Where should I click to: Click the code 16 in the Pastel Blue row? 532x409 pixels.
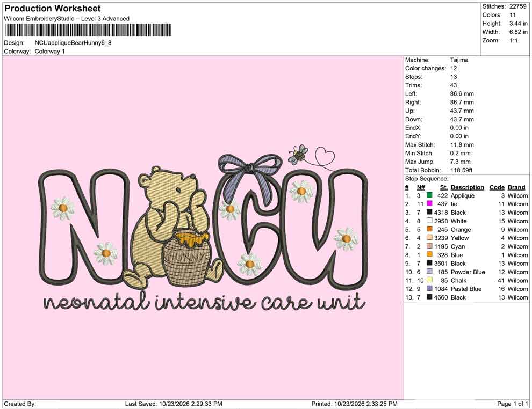501,289
